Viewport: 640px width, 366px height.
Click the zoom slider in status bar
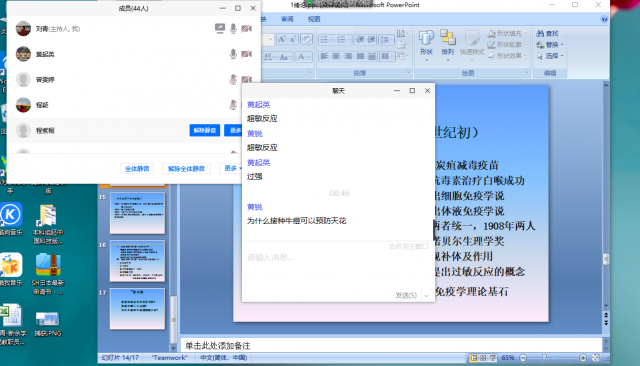click(x=553, y=358)
